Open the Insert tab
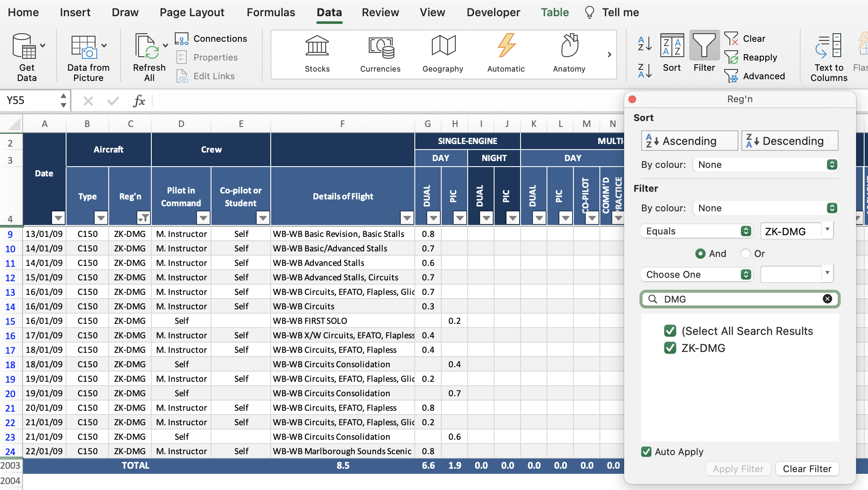Image resolution: width=868 pixels, height=490 pixels. 75,12
